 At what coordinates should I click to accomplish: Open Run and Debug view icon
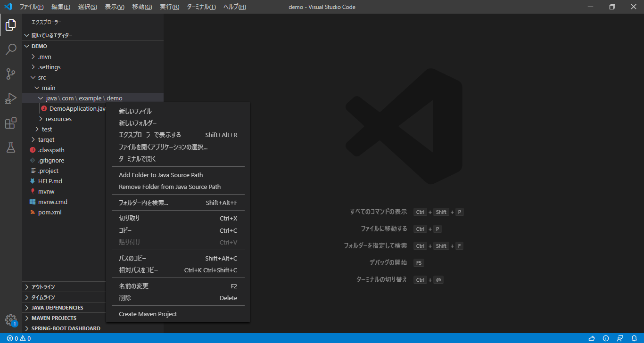tap(11, 98)
